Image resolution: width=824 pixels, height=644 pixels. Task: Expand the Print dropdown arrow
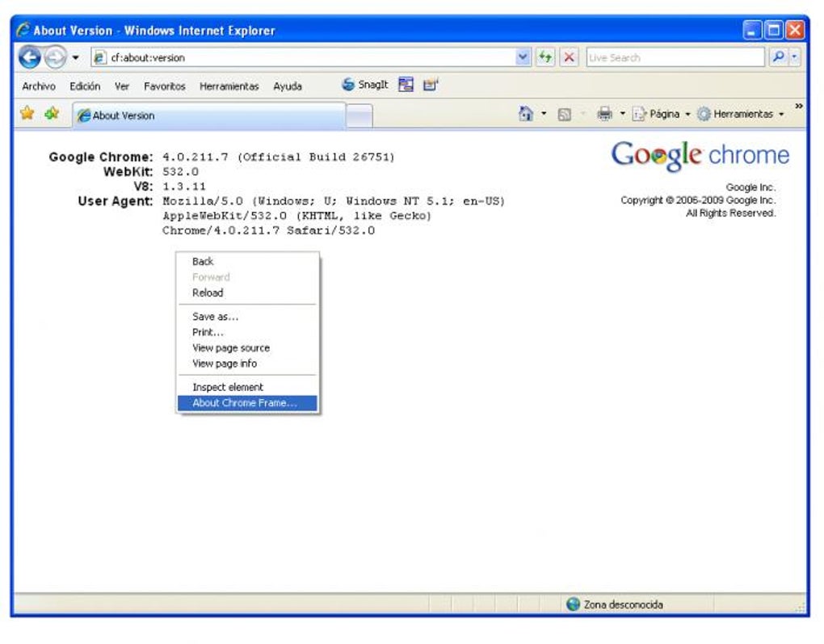coord(623,114)
